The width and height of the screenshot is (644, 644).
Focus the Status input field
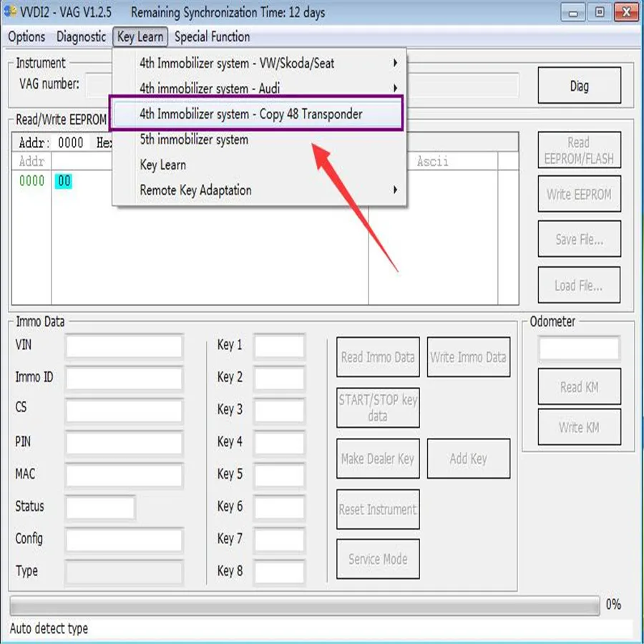coord(100,507)
